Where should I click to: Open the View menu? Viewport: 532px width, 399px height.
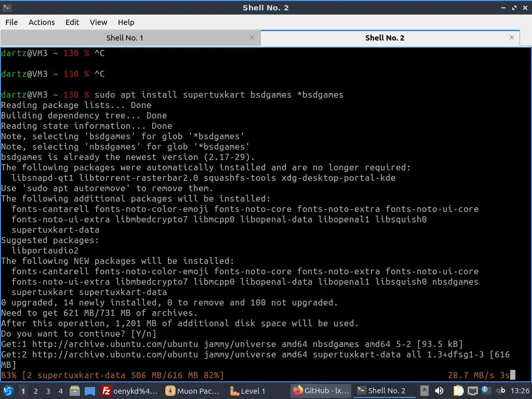(x=98, y=22)
